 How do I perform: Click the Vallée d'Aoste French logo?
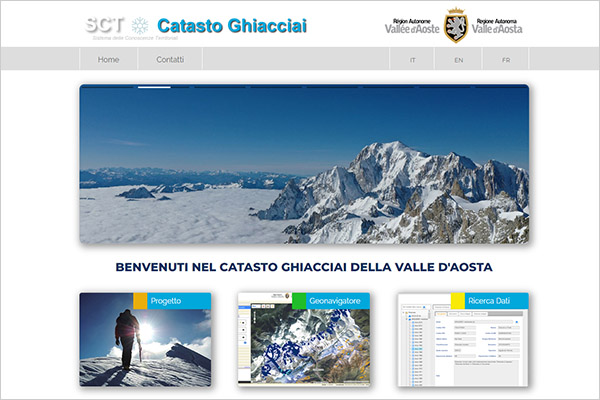point(412,26)
